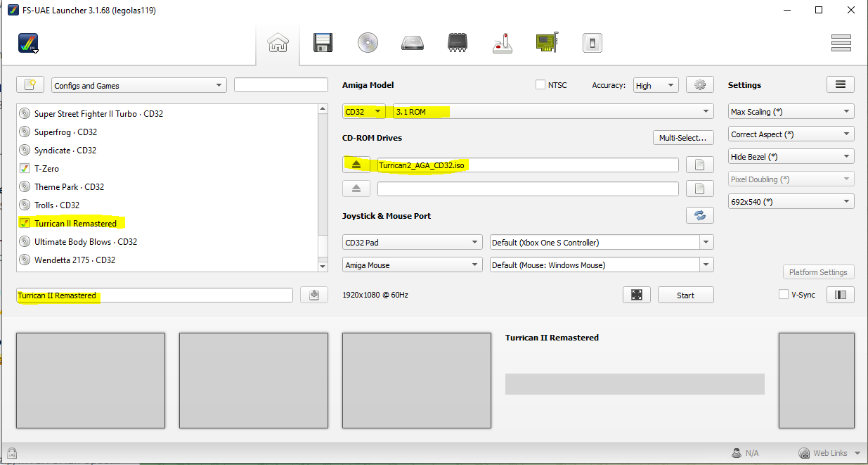Select Super Street Fighter II Turbo · CD32
868x465 pixels.
pos(98,113)
